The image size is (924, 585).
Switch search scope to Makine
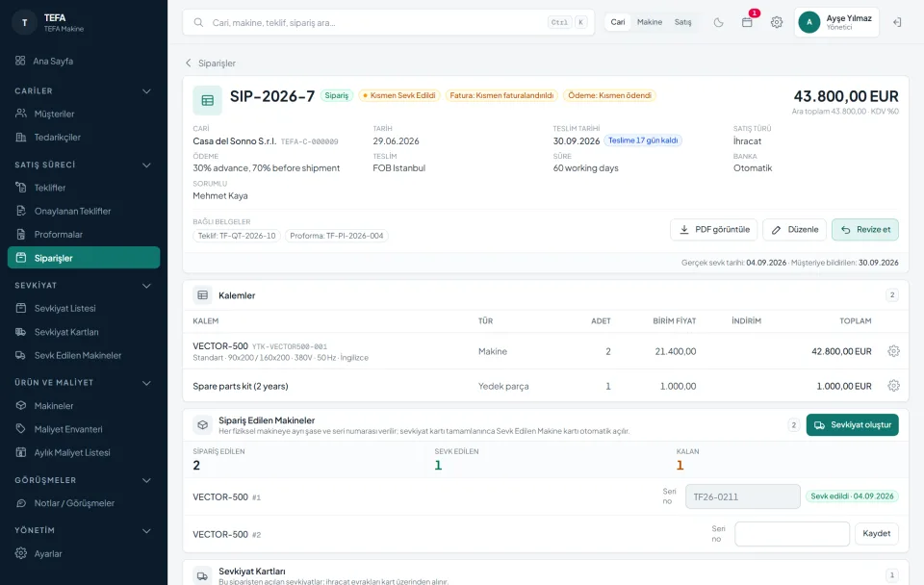[x=650, y=22]
